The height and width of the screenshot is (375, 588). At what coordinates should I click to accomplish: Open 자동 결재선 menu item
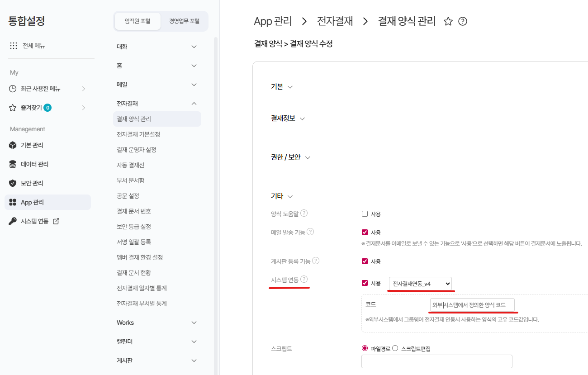[130, 165]
